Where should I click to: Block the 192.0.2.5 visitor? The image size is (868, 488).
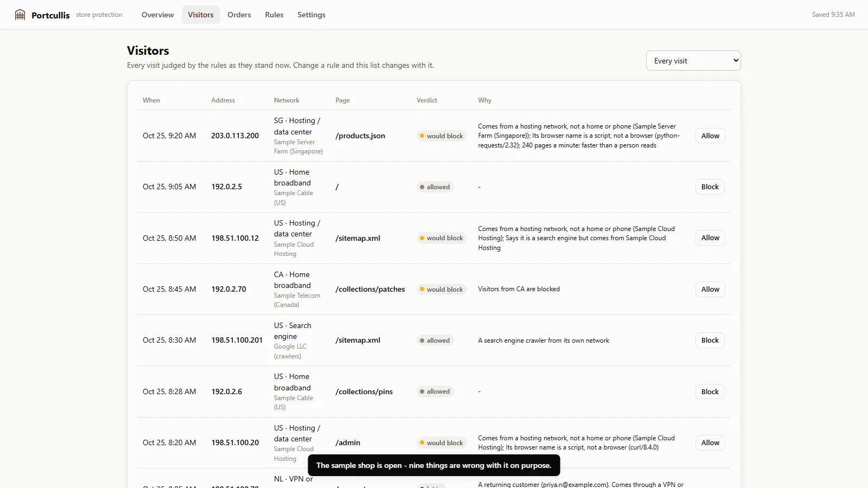tap(710, 187)
